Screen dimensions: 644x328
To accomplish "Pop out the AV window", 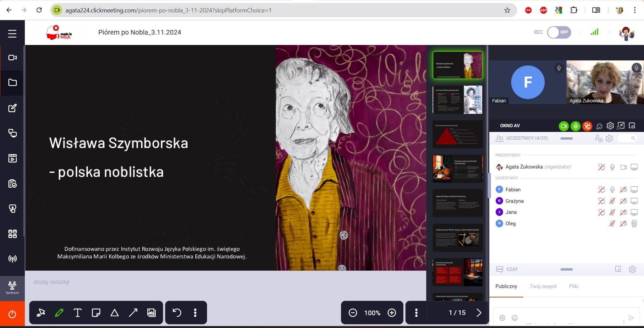I will tap(632, 126).
